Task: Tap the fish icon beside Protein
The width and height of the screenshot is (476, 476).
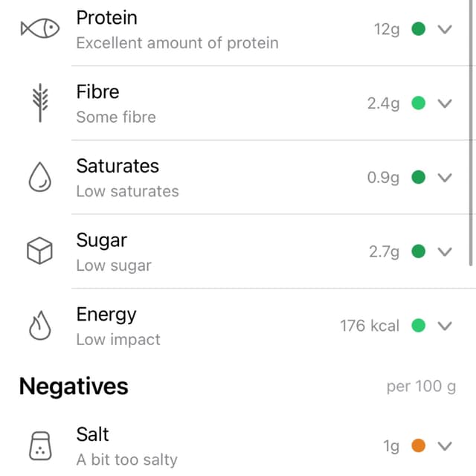Action: point(40,28)
